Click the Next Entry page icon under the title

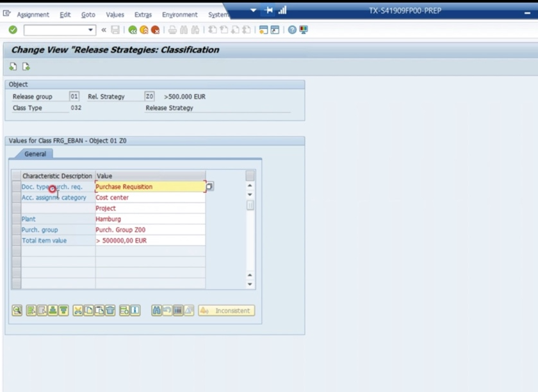[26, 67]
